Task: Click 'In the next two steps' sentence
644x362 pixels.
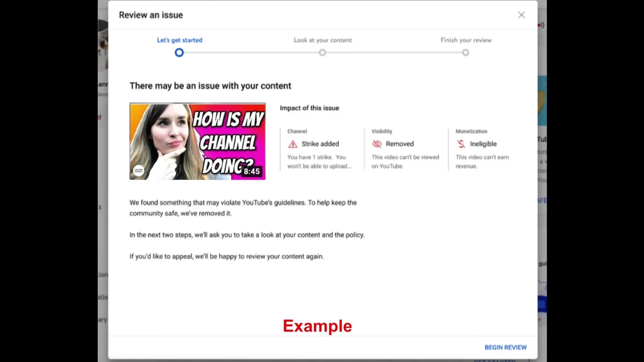Action: (247, 235)
